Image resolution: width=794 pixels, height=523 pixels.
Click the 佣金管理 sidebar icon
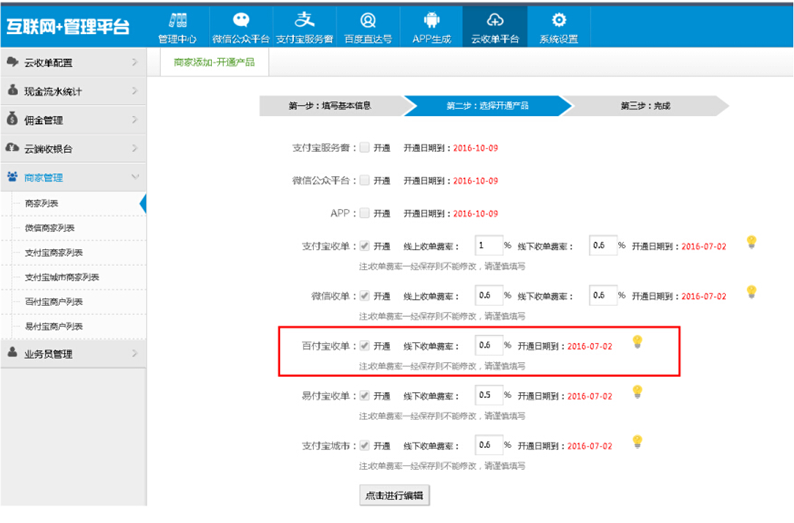click(13, 119)
